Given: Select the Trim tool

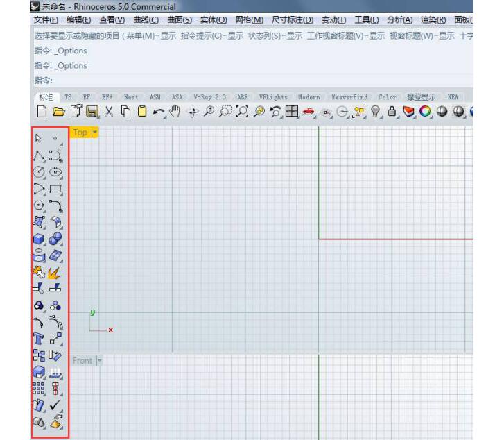Looking at the screenshot, I should [39, 288].
